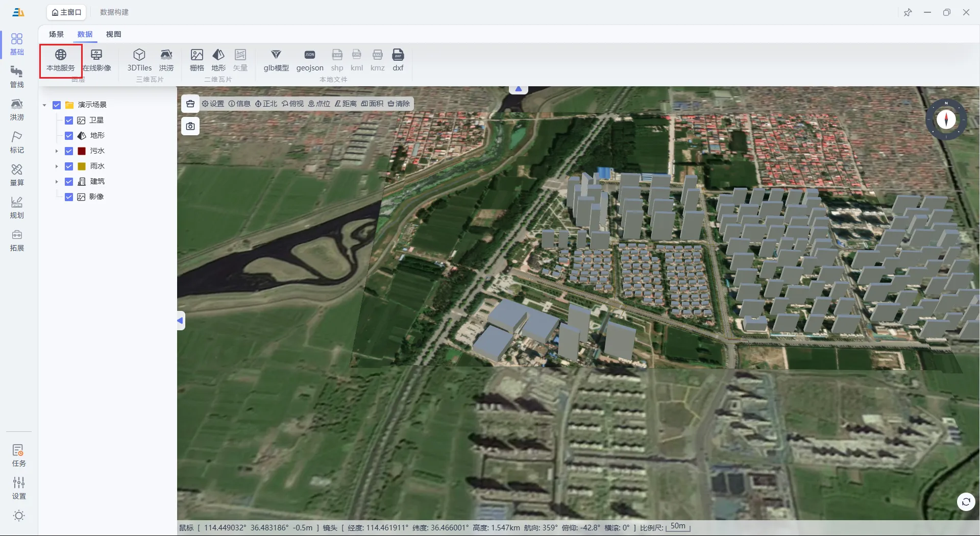
Task: Add a 地形 terrain tile layer
Action: (x=218, y=60)
